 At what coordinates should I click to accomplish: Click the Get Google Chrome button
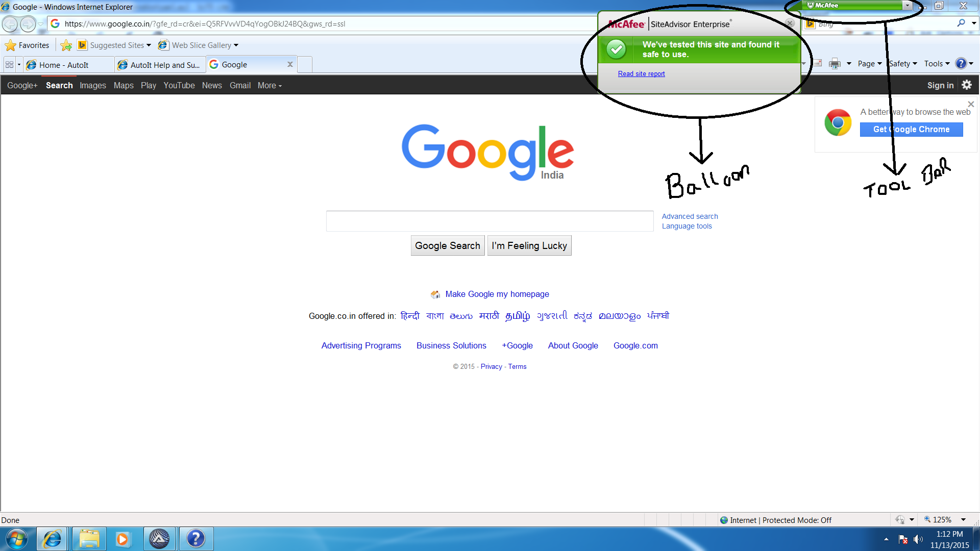pos(912,130)
